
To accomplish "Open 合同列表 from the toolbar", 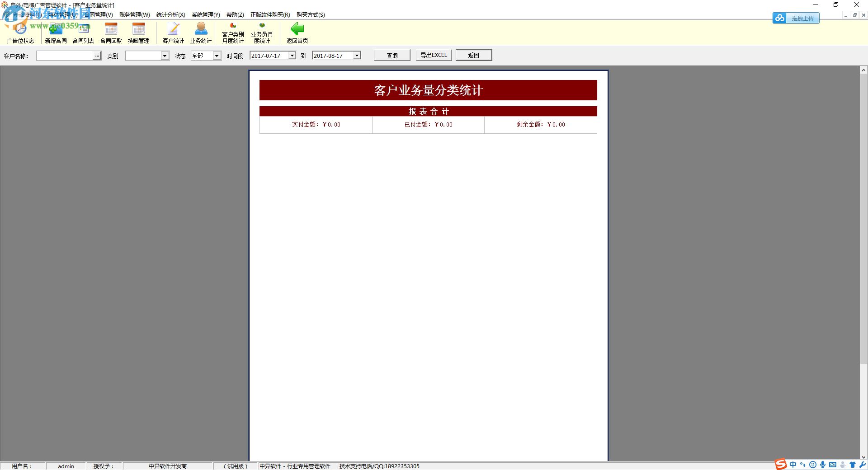I will (83, 33).
